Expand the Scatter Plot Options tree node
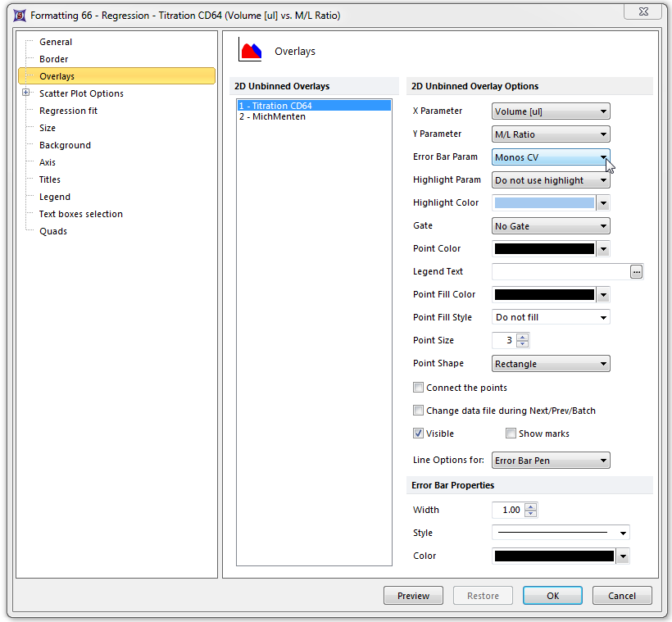 coord(26,93)
